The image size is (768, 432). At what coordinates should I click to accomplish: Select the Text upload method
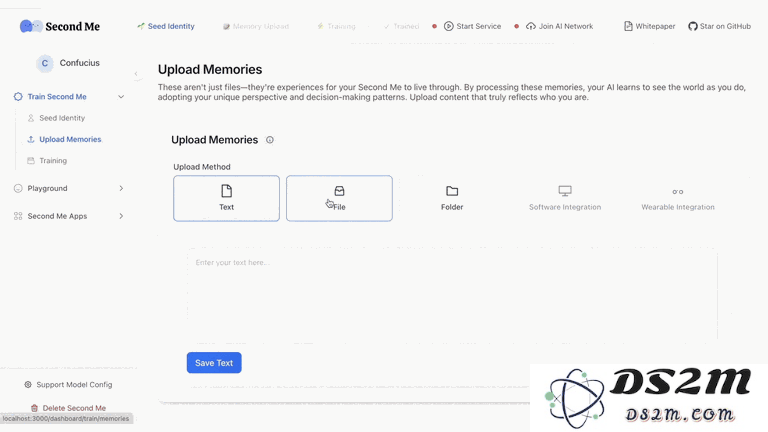pos(226,198)
